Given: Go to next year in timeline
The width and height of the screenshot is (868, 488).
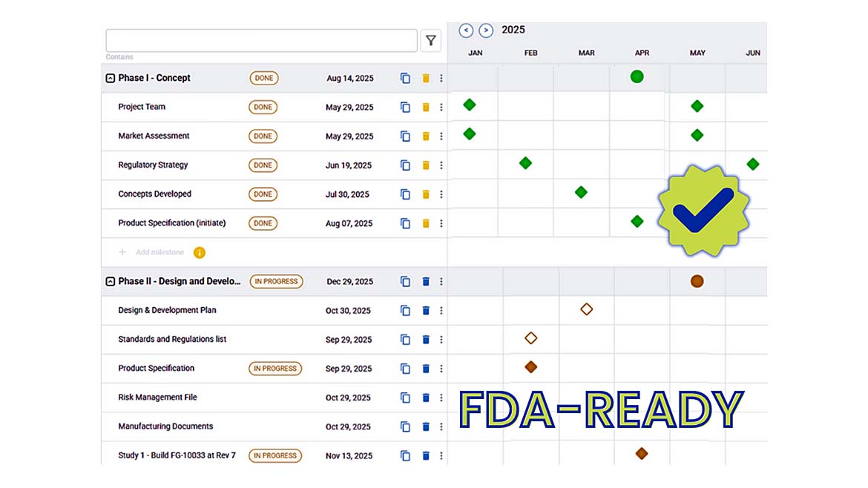Looking at the screenshot, I should [486, 30].
